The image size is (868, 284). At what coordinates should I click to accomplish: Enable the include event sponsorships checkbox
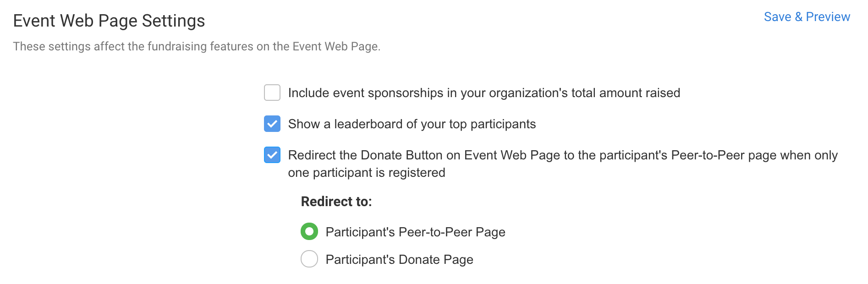click(272, 93)
